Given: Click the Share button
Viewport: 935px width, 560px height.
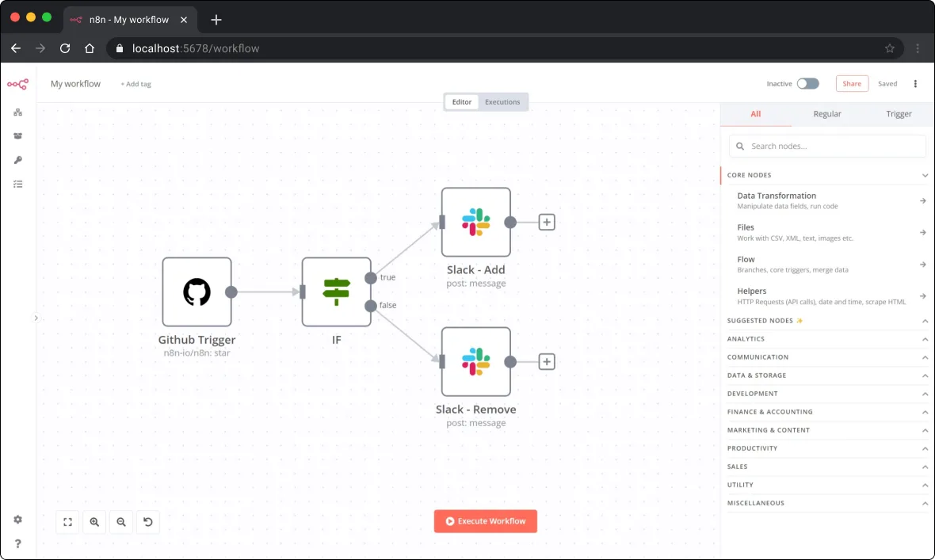Looking at the screenshot, I should point(852,83).
